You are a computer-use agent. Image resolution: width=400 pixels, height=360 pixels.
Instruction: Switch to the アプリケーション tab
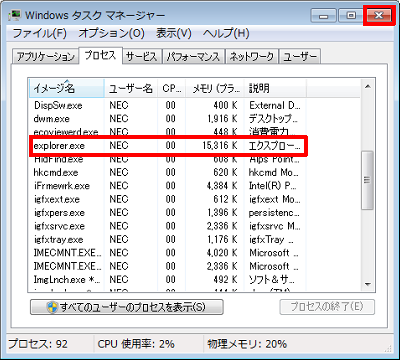(x=45, y=57)
